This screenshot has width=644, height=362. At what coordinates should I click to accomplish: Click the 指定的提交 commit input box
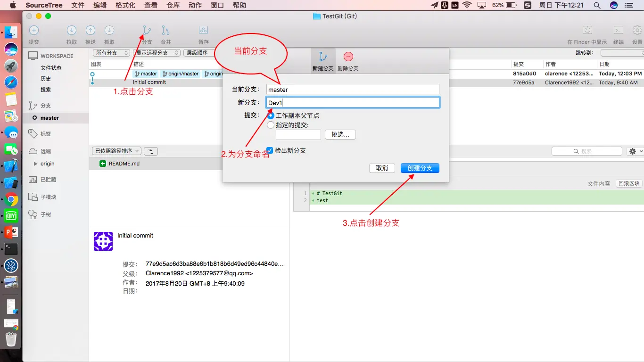coord(298,135)
